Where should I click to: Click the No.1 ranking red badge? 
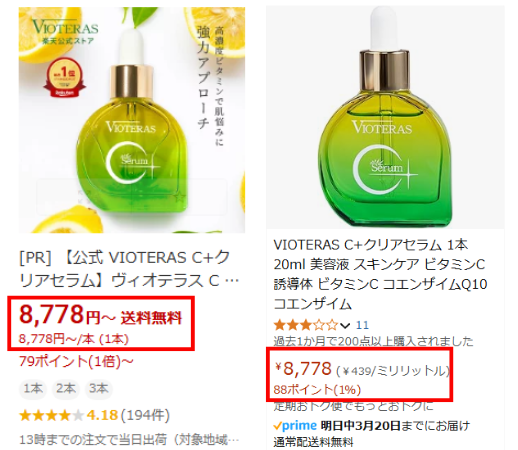click(x=64, y=78)
